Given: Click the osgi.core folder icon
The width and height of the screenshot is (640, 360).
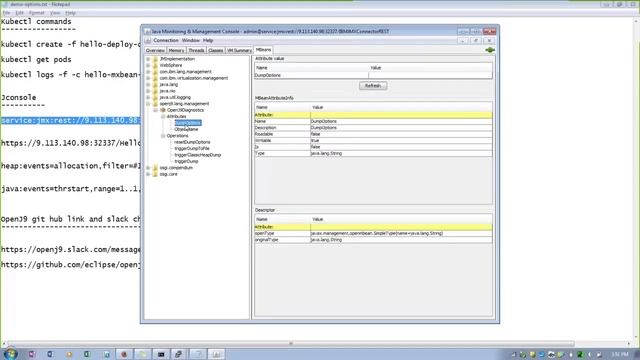Looking at the screenshot, I should 155,174.
